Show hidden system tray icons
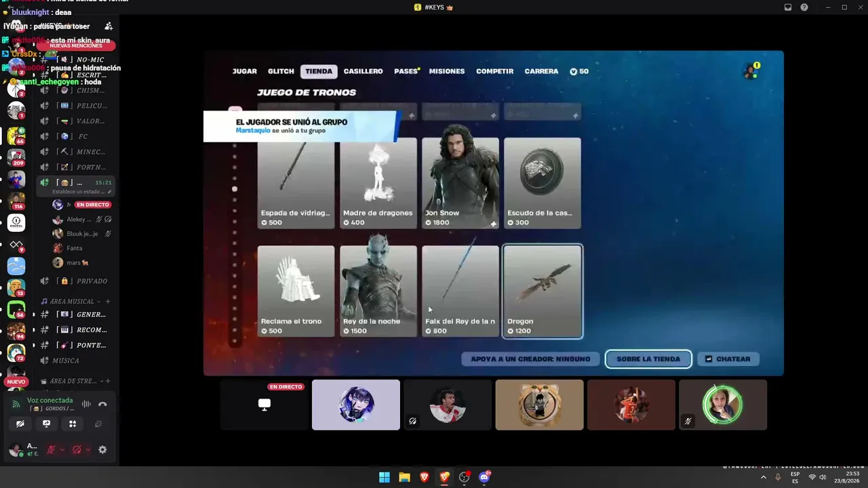868x488 pixels. click(763, 477)
